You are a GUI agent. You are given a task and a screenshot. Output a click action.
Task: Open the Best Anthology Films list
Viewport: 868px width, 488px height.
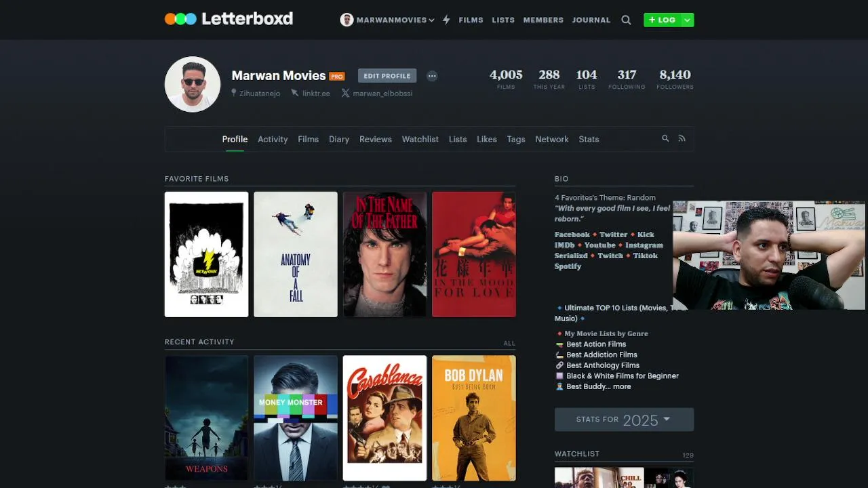tap(603, 365)
